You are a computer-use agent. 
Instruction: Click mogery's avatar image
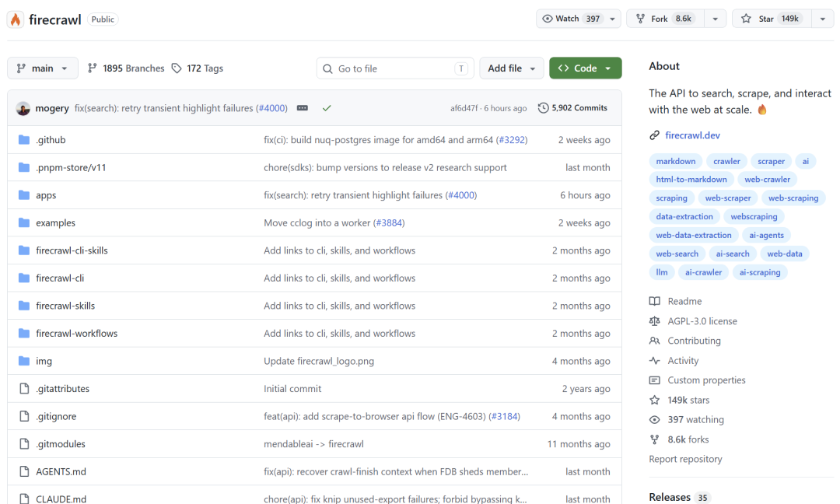[x=23, y=108]
